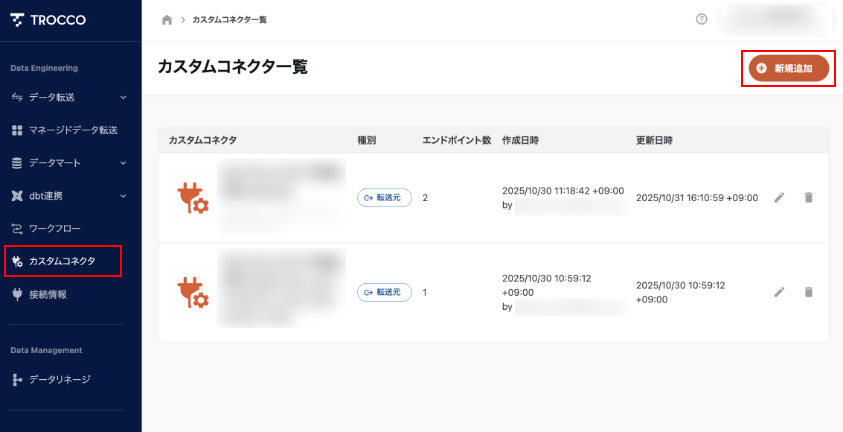Click the home icon in breadcrumb

point(166,20)
